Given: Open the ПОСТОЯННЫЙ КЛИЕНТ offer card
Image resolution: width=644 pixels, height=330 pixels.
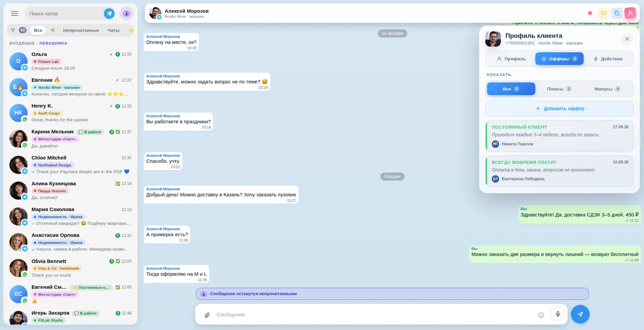Looking at the screenshot, I should tap(559, 136).
